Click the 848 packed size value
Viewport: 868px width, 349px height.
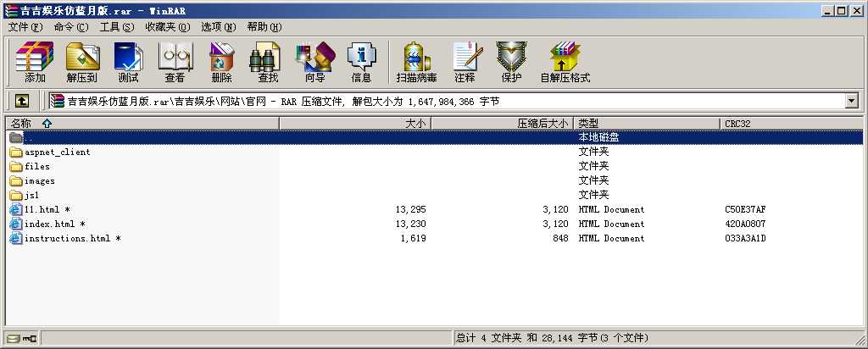point(560,238)
